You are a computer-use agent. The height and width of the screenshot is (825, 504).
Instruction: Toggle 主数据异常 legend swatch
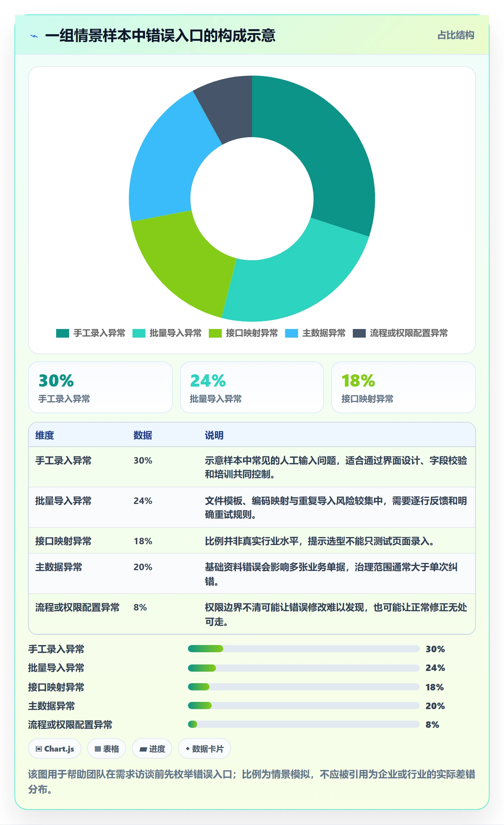[292, 333]
